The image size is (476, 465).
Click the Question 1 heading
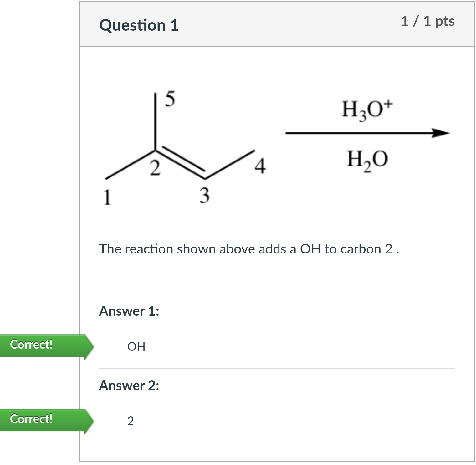pos(139,25)
